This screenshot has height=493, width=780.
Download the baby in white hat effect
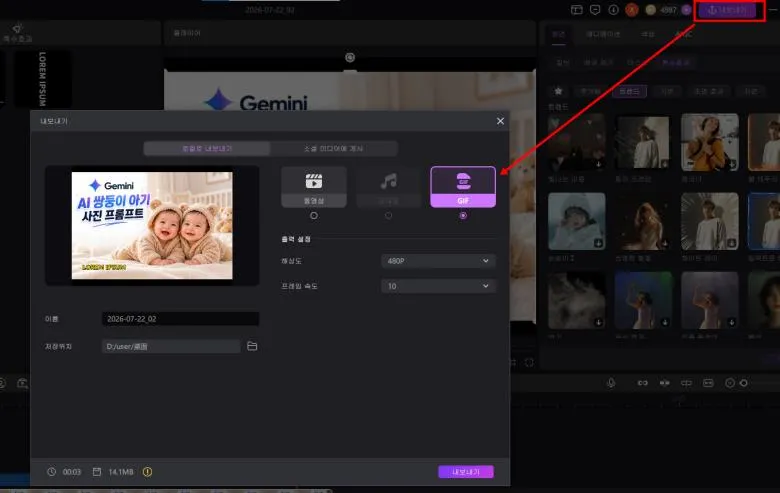pos(598,243)
